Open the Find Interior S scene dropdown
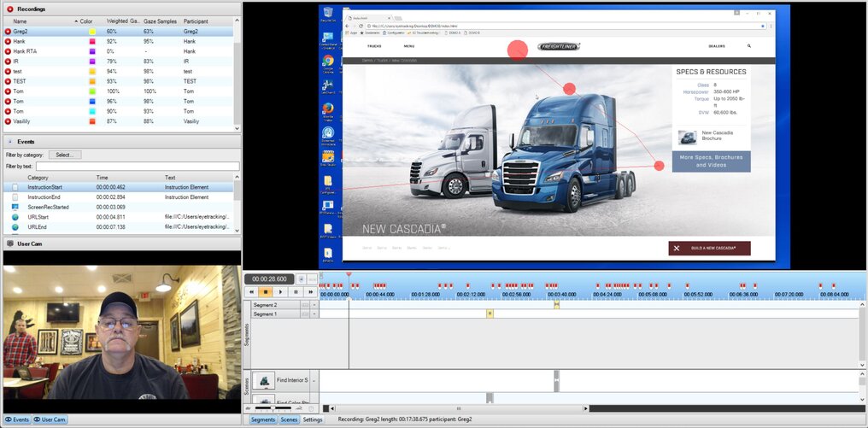 click(314, 380)
